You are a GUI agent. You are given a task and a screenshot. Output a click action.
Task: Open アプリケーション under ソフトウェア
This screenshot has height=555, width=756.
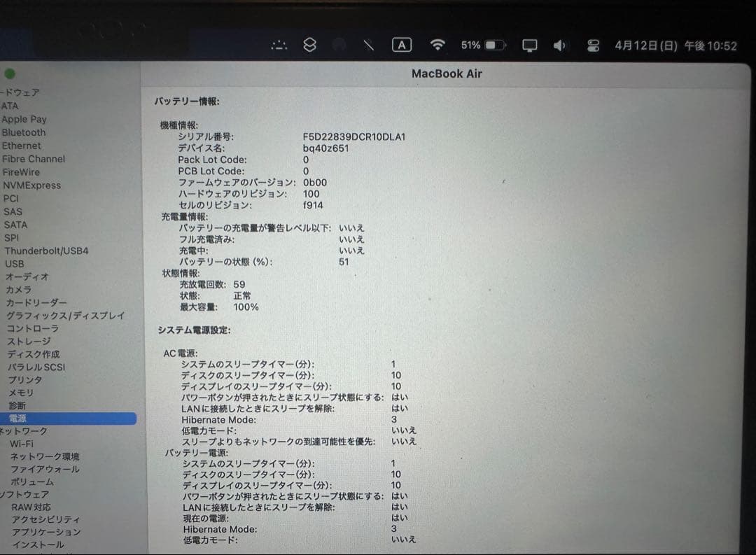pos(45,532)
